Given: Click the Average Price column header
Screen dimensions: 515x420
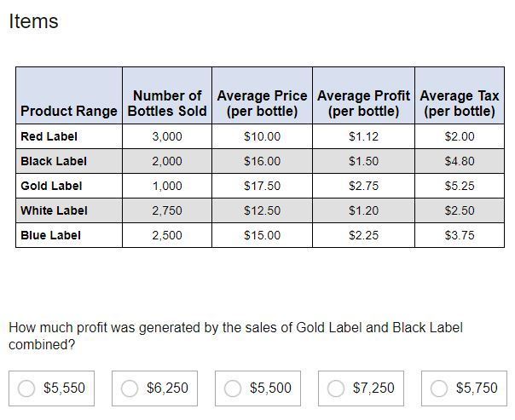Looking at the screenshot, I should [262, 103].
